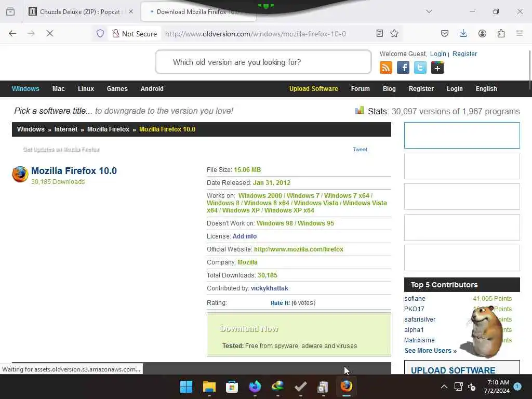Click the RSS feed icon
Screen dimensions: 532x399
pyautogui.click(x=386, y=68)
